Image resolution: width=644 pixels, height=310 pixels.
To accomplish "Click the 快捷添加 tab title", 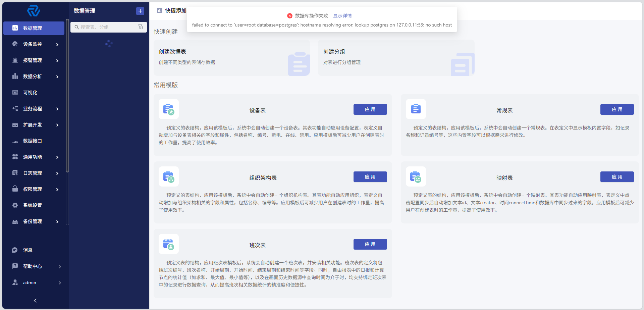I will coord(176,10).
